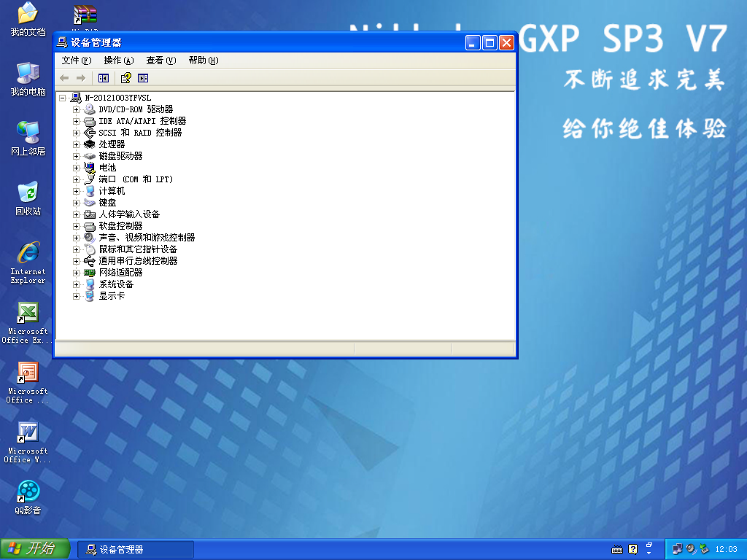Image resolution: width=747 pixels, height=560 pixels.
Task: Select the QQ影音 desktop shortcut
Action: (x=28, y=497)
